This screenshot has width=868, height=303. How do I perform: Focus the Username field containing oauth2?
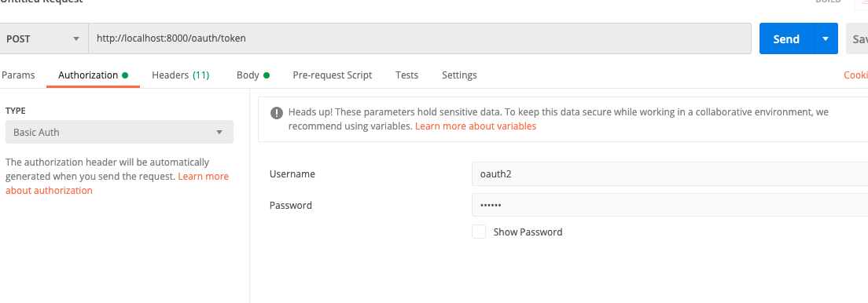point(670,173)
